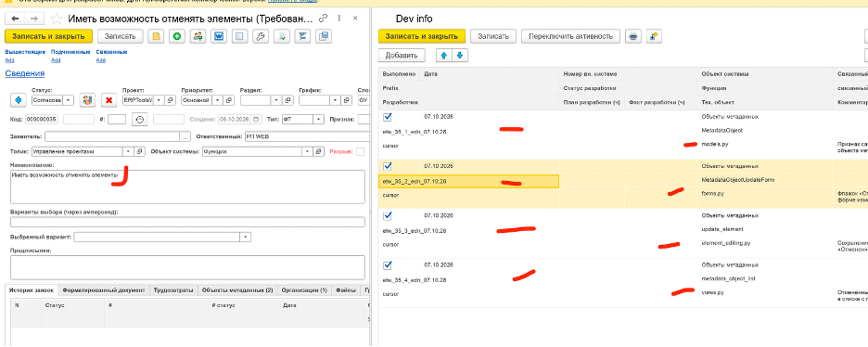Toggle Выполнено checkbox for eta_35_3 row
The height and width of the screenshot is (347, 868).
coord(388,215)
